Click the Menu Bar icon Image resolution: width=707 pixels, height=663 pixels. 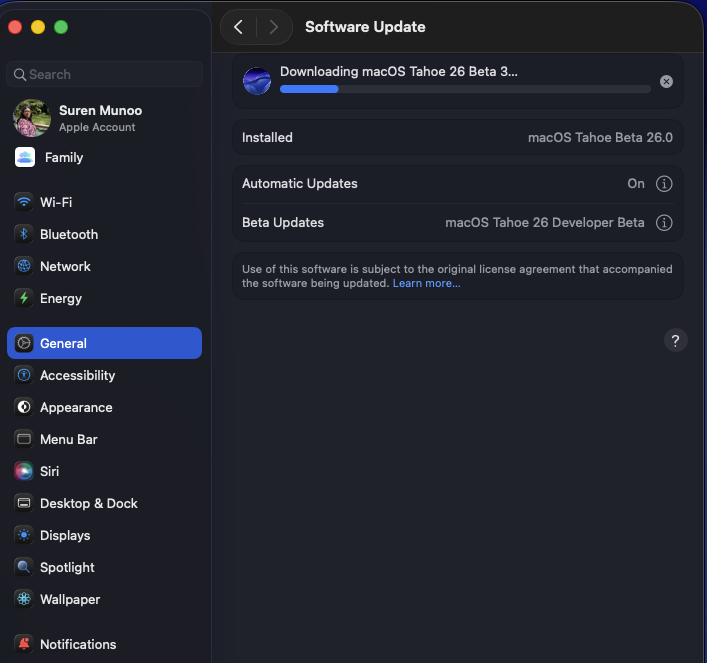coord(24,439)
